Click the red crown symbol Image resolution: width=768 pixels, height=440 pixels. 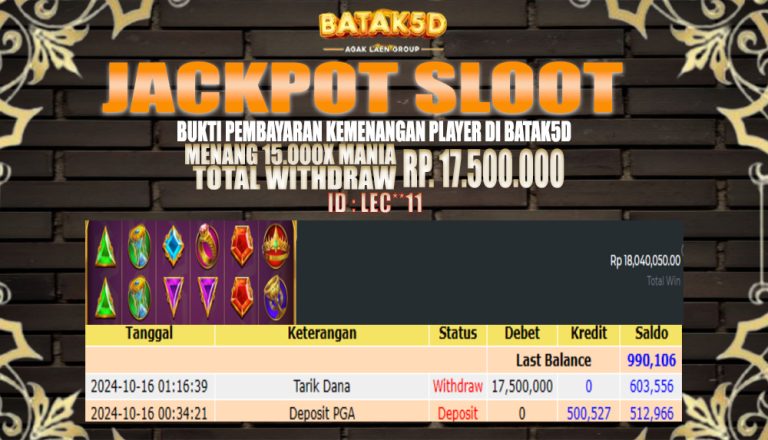pyautogui.click(x=276, y=246)
